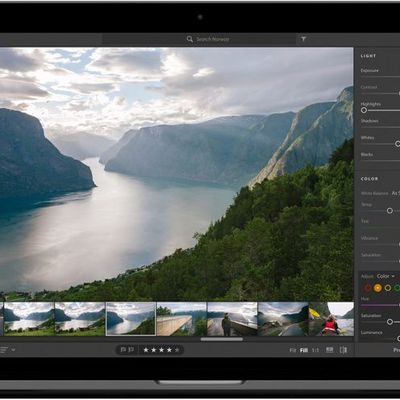
Task: Set rating to fifth star
Action: tap(177, 350)
